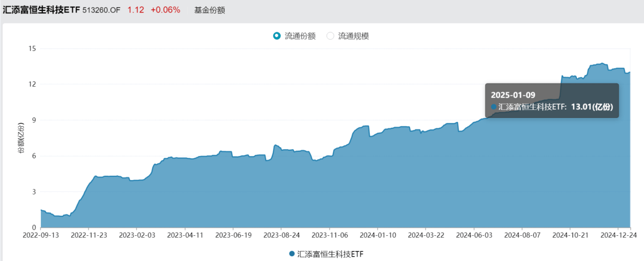
Task: Click the x-axis date 2024-03-22
Action: click(425, 235)
